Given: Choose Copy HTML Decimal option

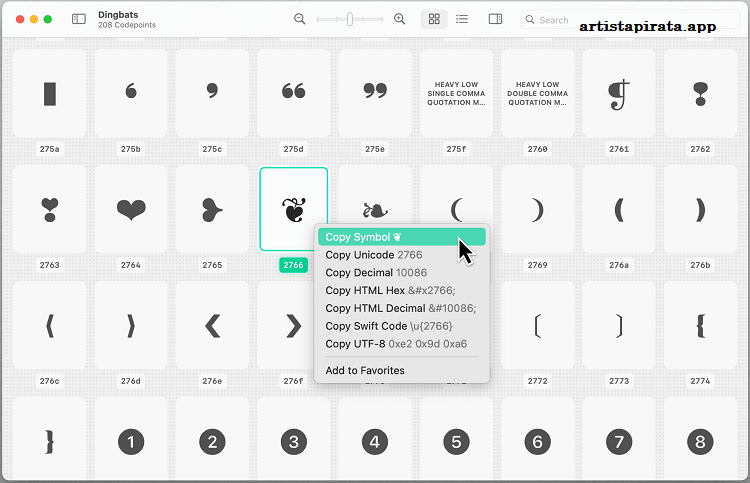Looking at the screenshot, I should point(402,308).
